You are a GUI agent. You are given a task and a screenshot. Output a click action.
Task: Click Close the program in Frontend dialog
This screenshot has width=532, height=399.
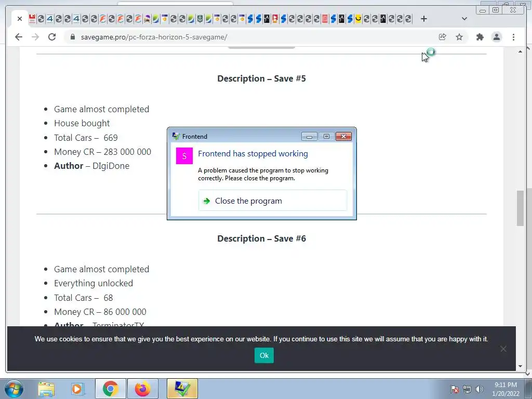coord(272,201)
